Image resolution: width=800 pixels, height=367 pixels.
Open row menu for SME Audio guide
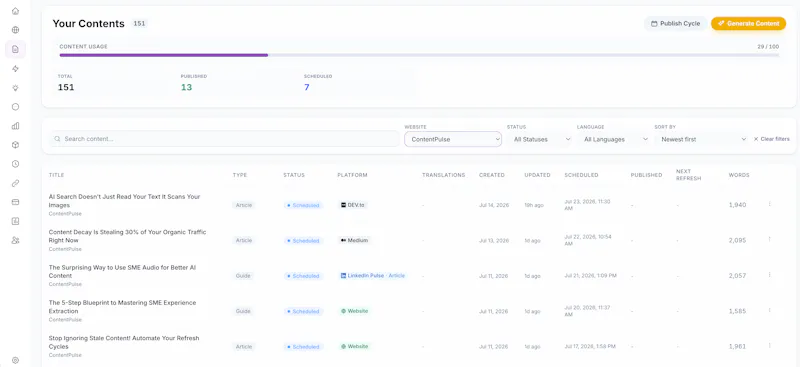click(x=769, y=275)
